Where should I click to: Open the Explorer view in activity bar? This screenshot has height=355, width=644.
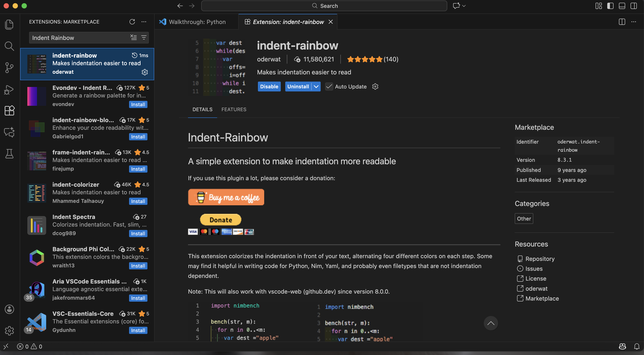pos(9,24)
